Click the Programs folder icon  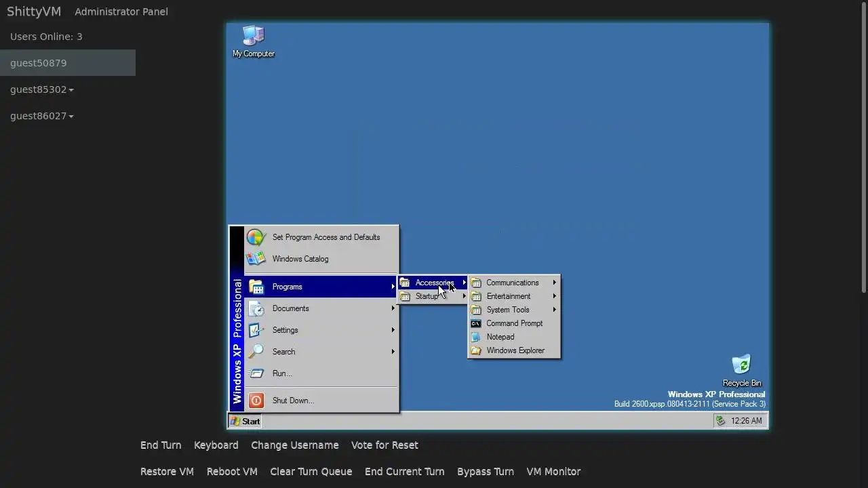pyautogui.click(x=256, y=287)
